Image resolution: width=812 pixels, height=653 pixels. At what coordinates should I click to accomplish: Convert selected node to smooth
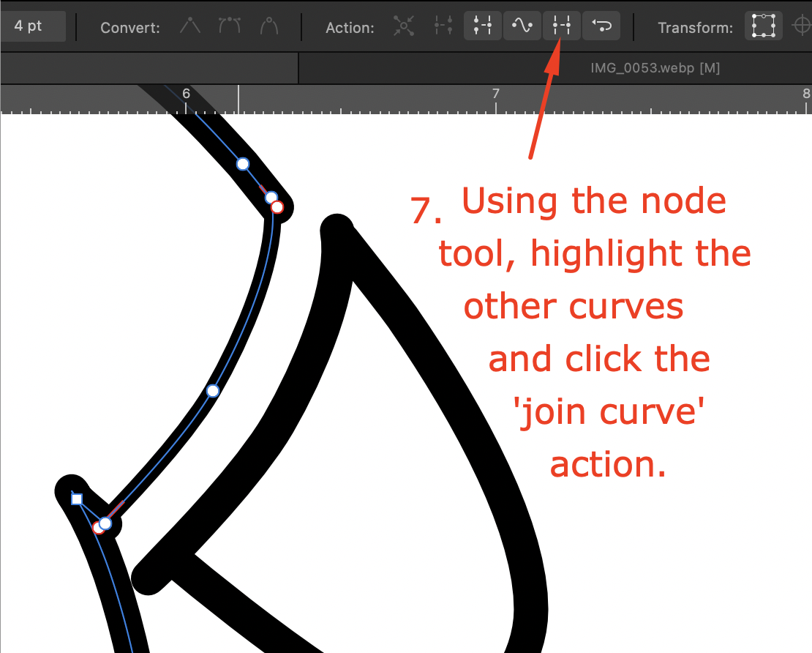pyautogui.click(x=229, y=27)
